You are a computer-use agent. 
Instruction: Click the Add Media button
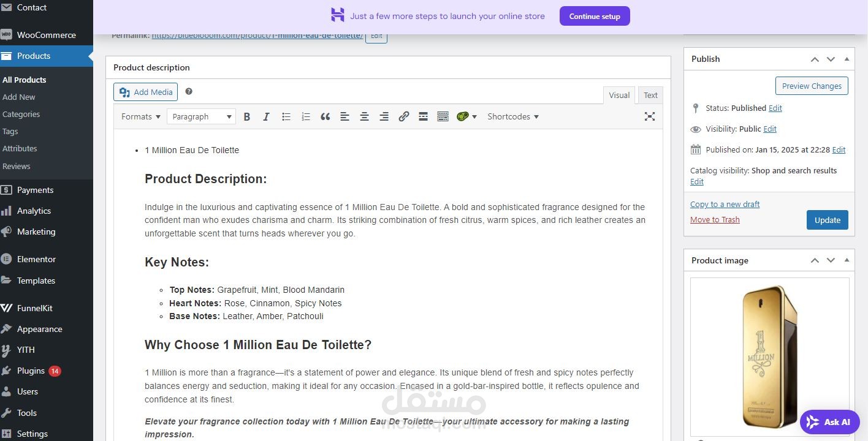pyautogui.click(x=145, y=92)
